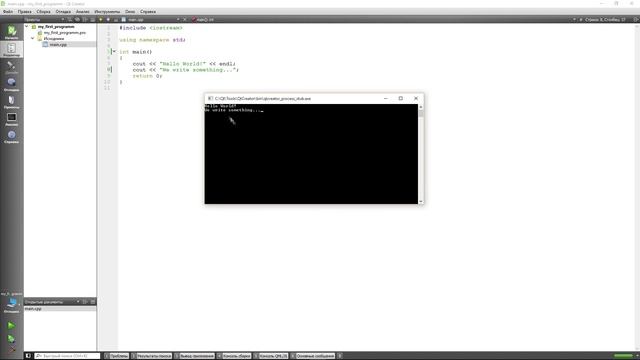640x360 pixels.
Task: Open the Problems (Проблемы) output pane
Action: 116,356
